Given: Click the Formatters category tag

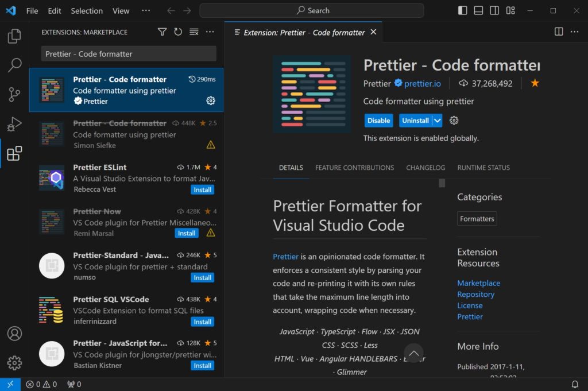Looking at the screenshot, I should point(477,219).
